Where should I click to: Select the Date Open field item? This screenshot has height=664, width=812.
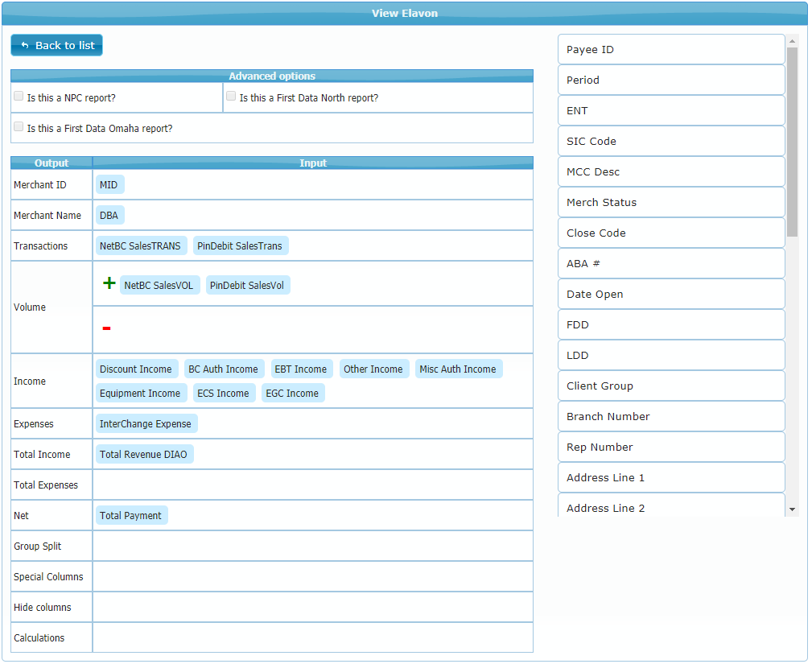coord(671,295)
